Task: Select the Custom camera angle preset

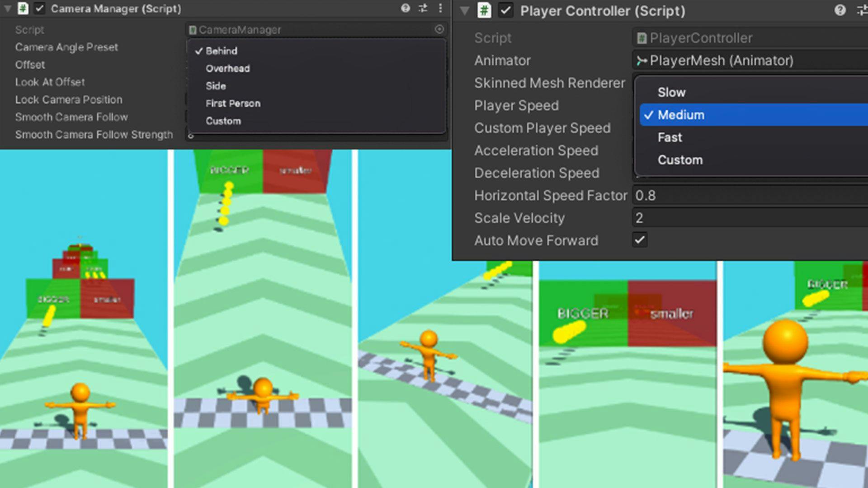Action: pyautogui.click(x=223, y=120)
